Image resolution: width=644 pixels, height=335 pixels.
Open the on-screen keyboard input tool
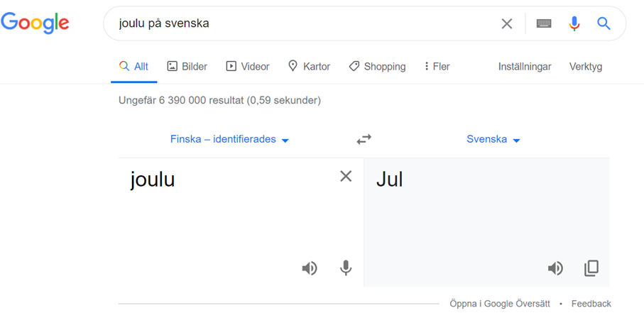[x=544, y=24]
